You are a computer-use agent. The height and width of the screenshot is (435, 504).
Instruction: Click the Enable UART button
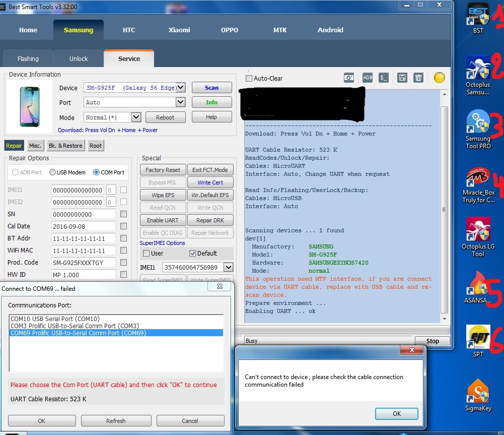163,220
